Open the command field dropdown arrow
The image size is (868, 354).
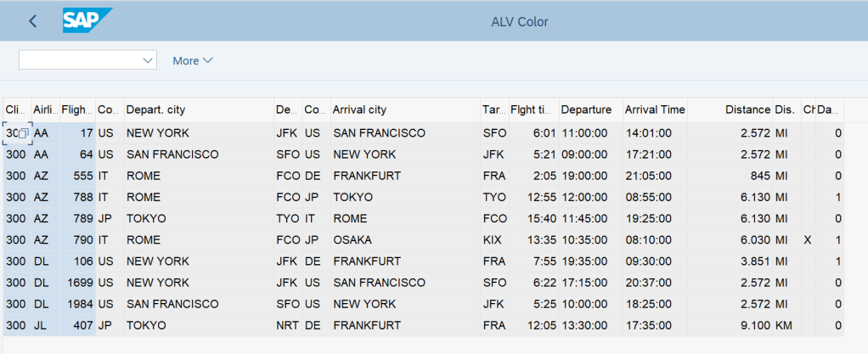(x=149, y=60)
